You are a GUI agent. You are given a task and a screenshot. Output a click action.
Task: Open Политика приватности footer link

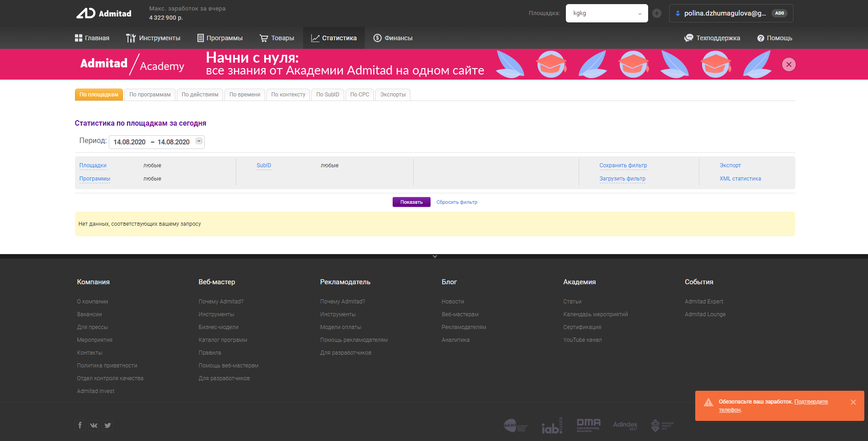[x=107, y=366]
